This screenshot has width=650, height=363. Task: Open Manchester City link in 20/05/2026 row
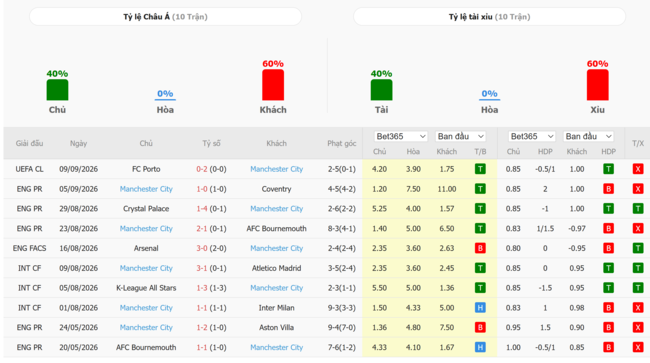tap(276, 347)
